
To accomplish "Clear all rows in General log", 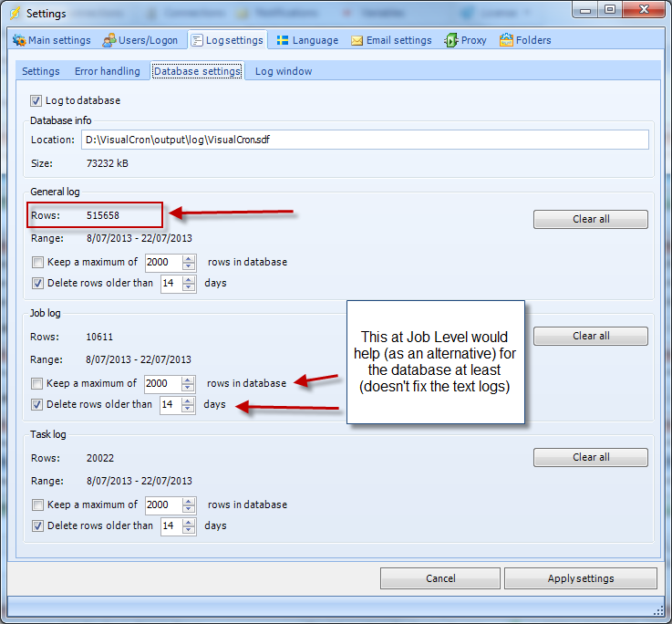I will [590, 219].
